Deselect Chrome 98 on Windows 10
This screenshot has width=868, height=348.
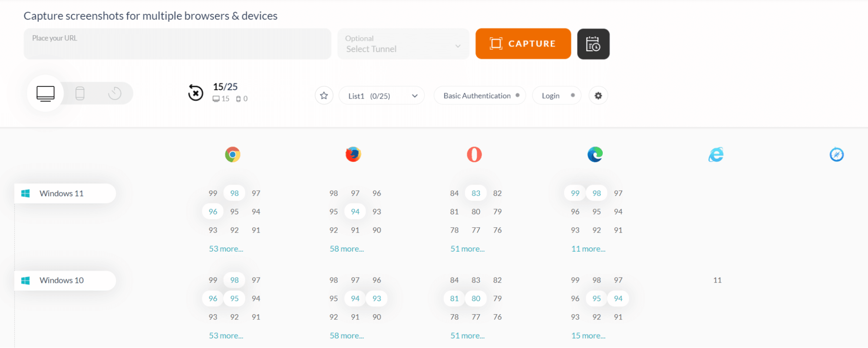[234, 280]
